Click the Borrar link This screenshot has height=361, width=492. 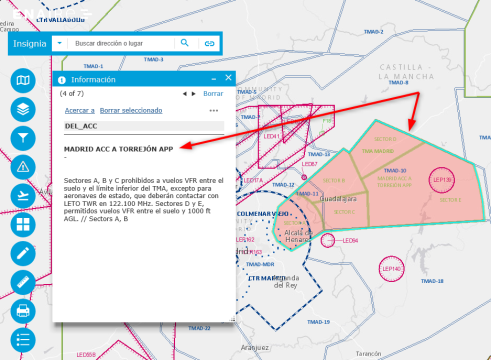(213, 94)
